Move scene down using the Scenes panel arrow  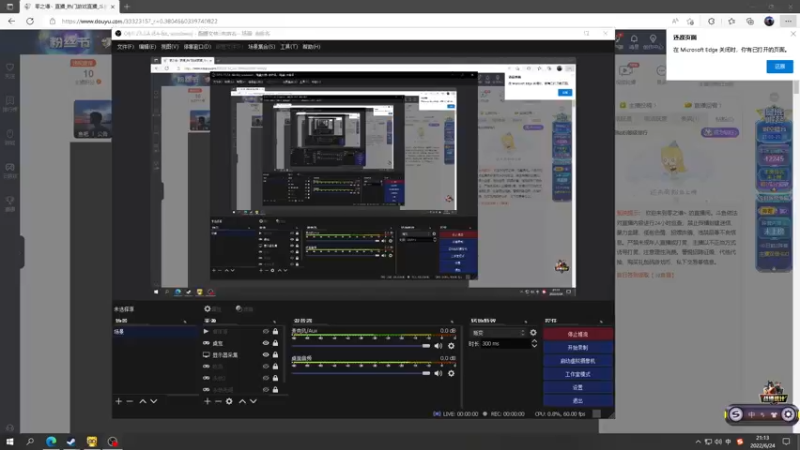(x=154, y=402)
